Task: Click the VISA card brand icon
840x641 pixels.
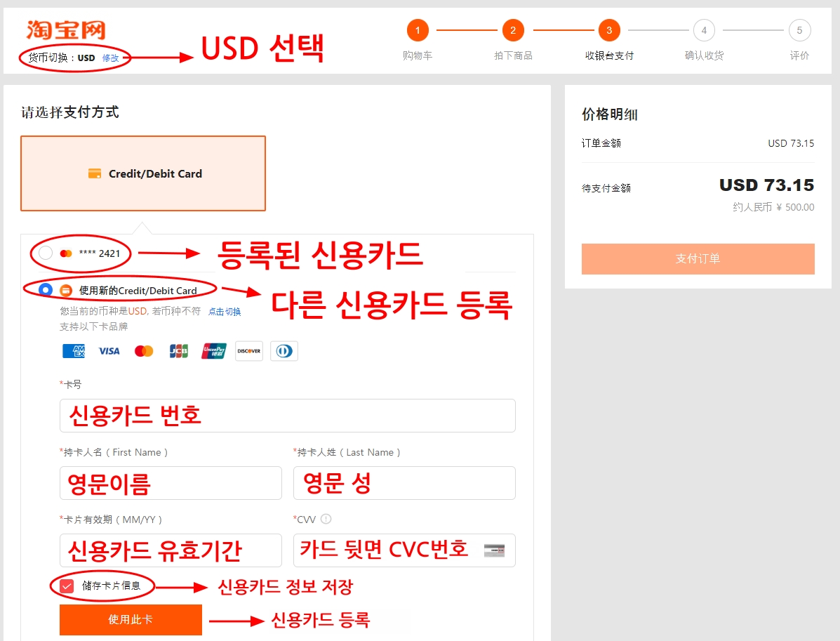Action: pos(109,351)
